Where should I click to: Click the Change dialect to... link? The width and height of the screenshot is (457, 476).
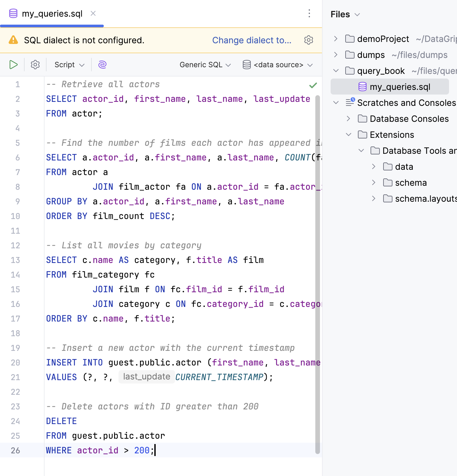pyautogui.click(x=252, y=40)
